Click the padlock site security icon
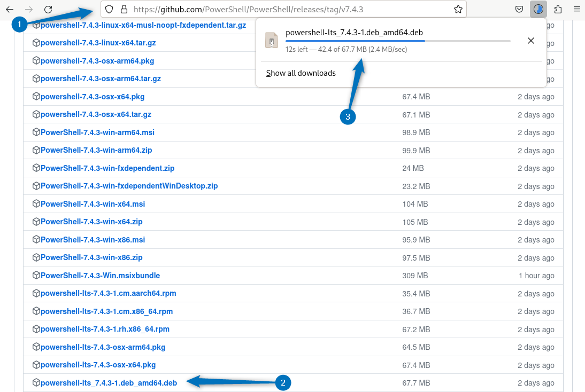This screenshot has width=585, height=392. pos(124,9)
